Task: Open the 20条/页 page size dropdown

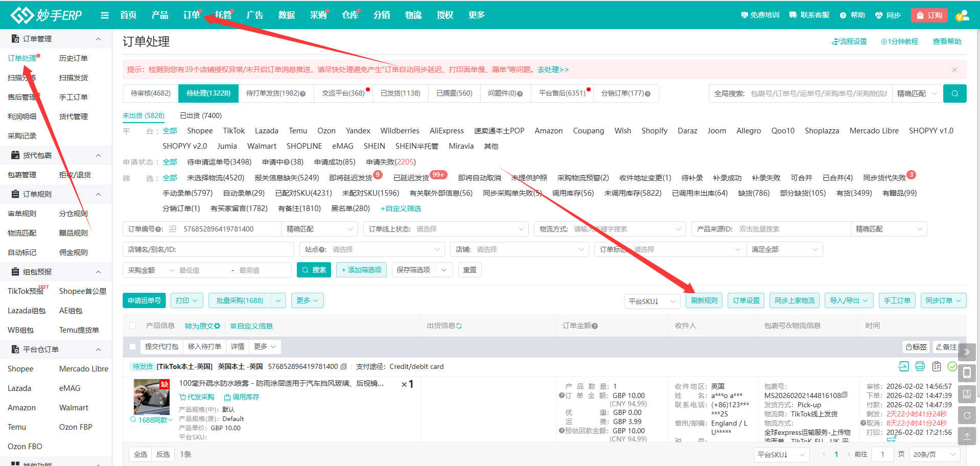Action: coord(934,454)
